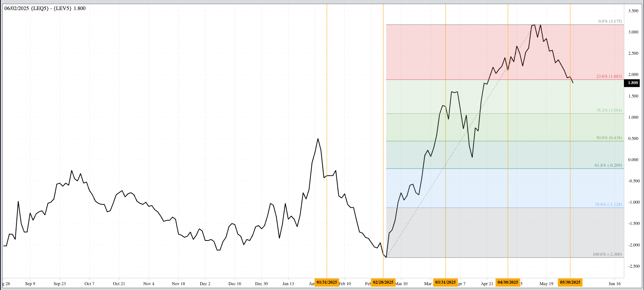Select the 38.2% (1.084) Fibonacci level
The width and height of the screenshot is (644, 290).
point(609,111)
